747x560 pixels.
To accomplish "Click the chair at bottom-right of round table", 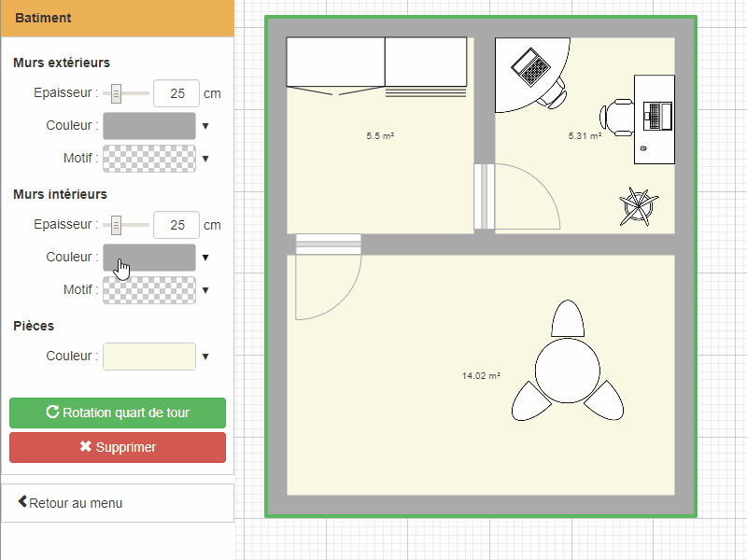I will pyautogui.click(x=604, y=400).
